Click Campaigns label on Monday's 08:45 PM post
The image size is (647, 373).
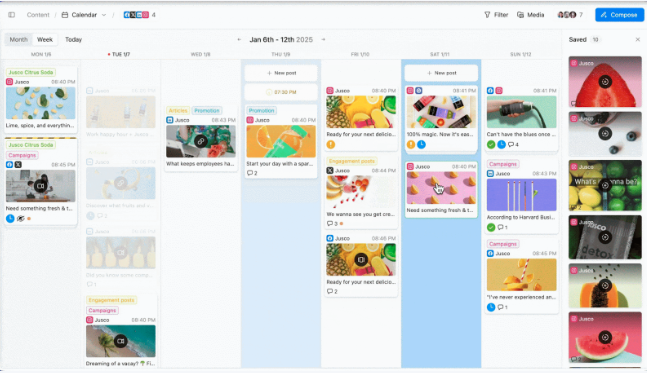[22, 155]
